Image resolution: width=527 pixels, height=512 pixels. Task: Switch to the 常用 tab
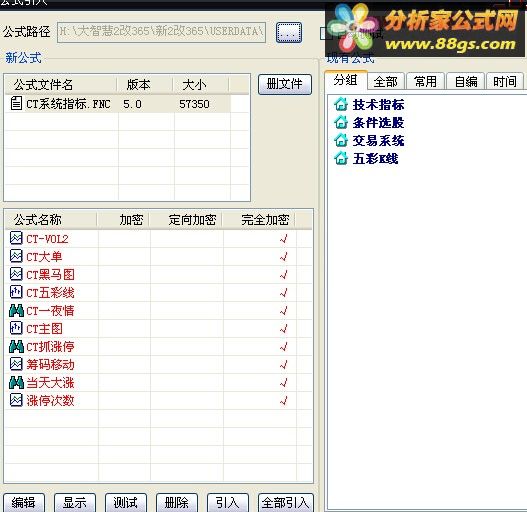point(425,81)
